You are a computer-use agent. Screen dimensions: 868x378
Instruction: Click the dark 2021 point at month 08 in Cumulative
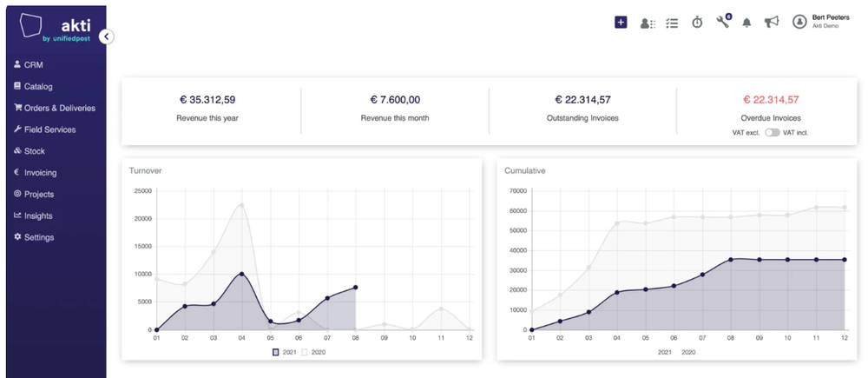[731, 260]
